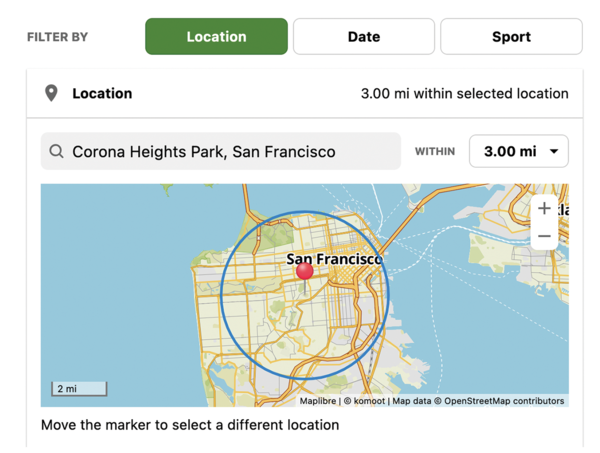
Task: Click the location pin icon in header
Action: point(51,94)
